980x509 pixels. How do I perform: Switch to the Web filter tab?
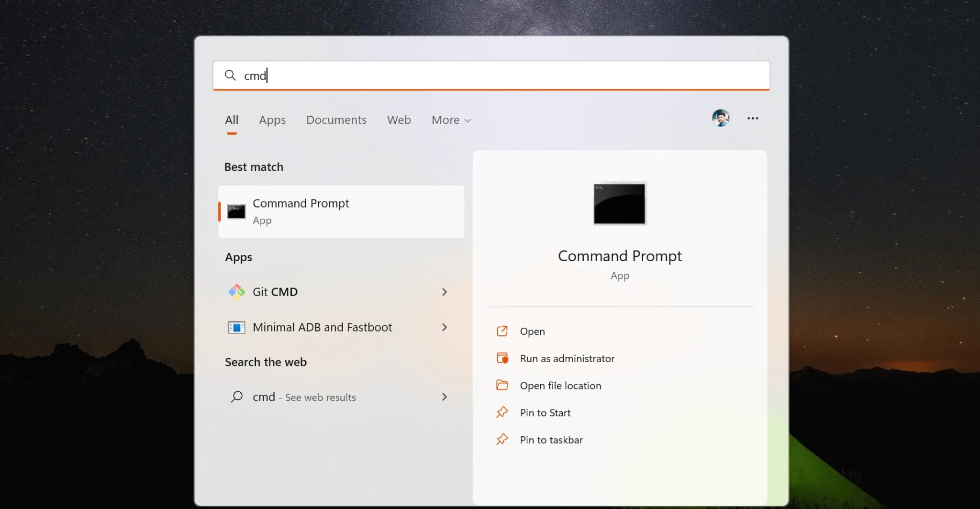click(x=399, y=120)
